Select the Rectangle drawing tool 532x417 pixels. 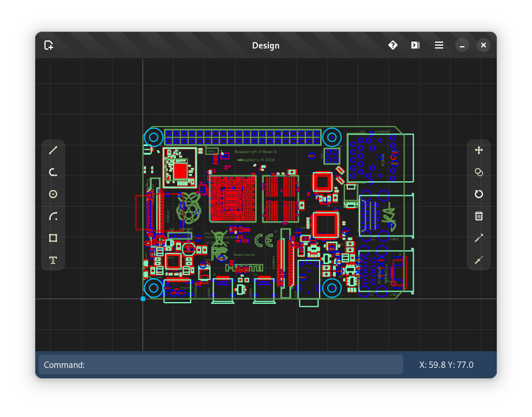point(53,238)
